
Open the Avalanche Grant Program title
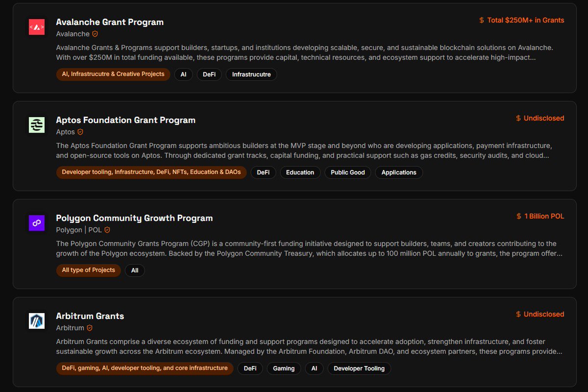(x=110, y=22)
